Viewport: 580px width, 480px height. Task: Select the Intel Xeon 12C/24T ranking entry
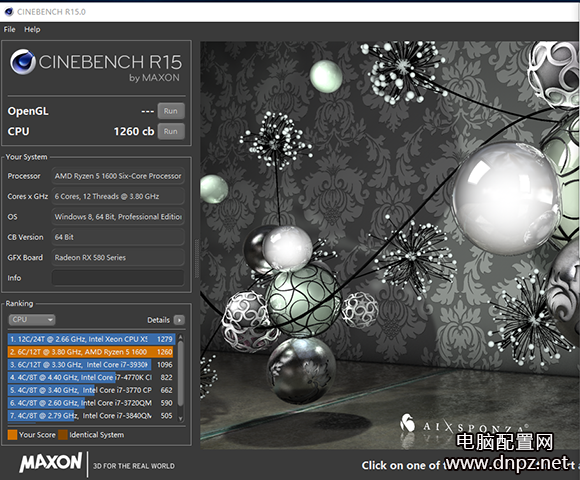(x=91, y=339)
